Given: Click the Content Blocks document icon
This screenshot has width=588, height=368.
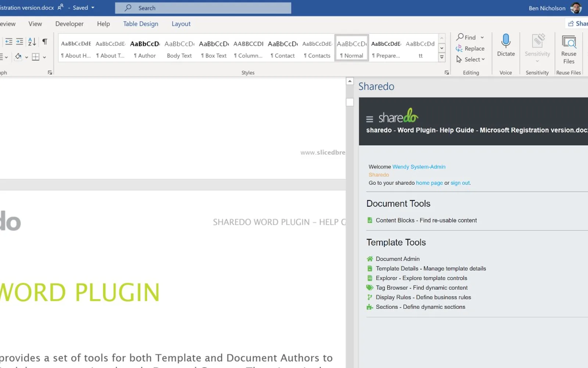Looking at the screenshot, I should 370,220.
